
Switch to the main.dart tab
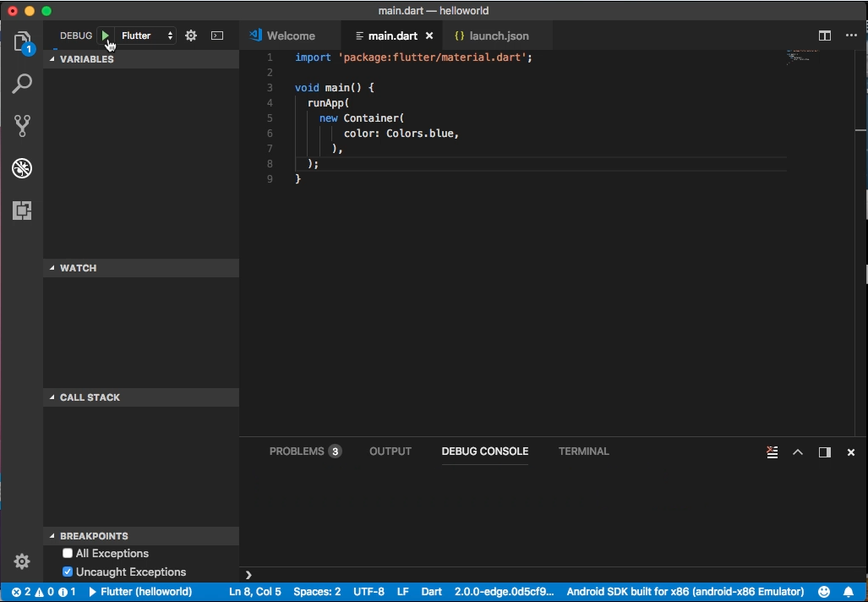click(392, 36)
